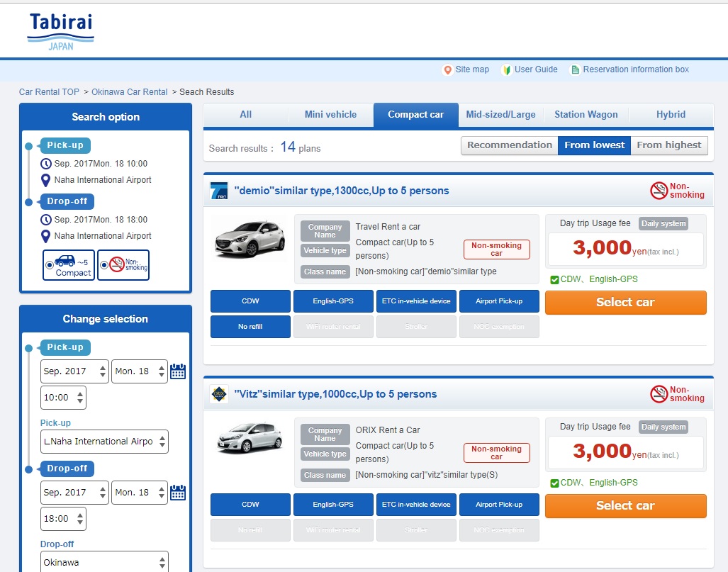This screenshot has height=572, width=728.
Task: Click ETC in-vehicle device on the Vitz plan
Action: (417, 505)
